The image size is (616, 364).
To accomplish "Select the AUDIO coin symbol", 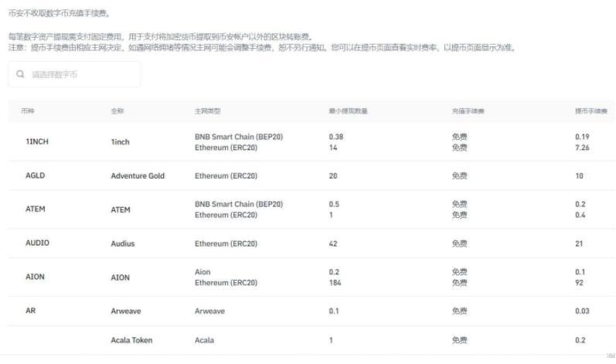I will point(37,243).
